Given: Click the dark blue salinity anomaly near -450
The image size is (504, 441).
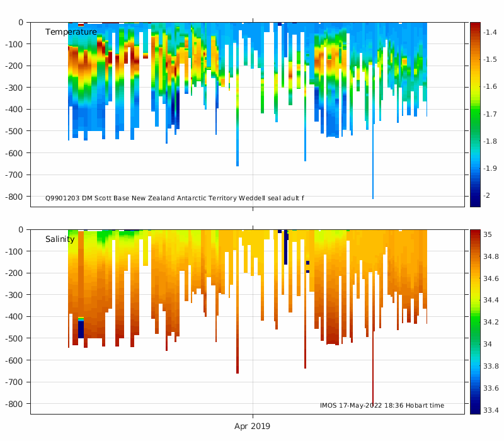Looking at the screenshot, I should (81, 328).
